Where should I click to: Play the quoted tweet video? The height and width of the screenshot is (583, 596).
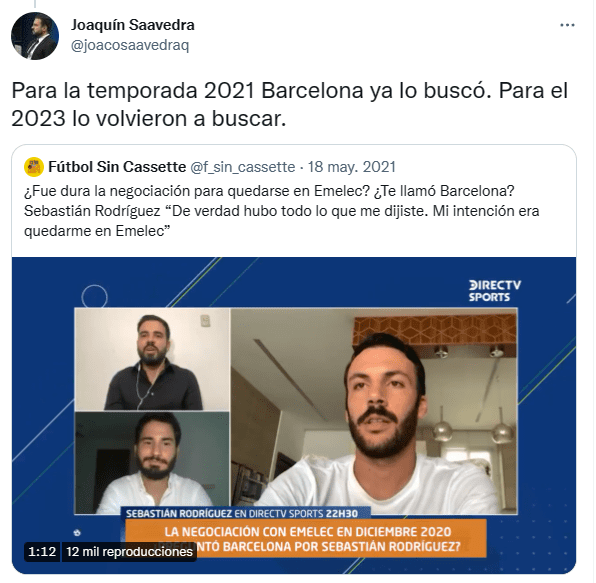click(x=294, y=415)
